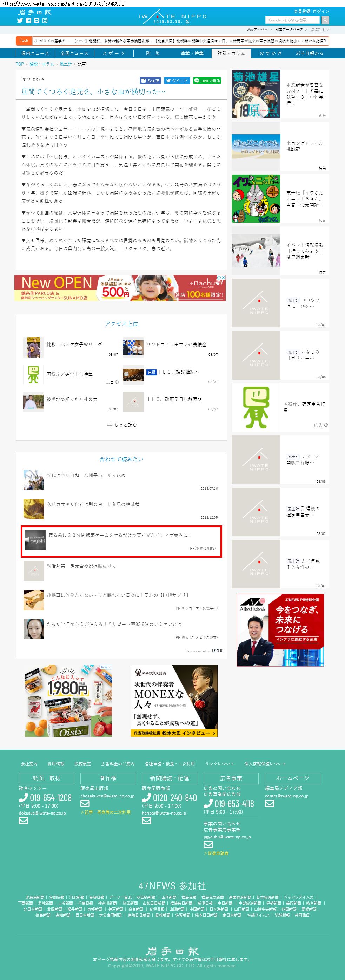Click the ログイン link
345x980 pixels.
[321, 12]
